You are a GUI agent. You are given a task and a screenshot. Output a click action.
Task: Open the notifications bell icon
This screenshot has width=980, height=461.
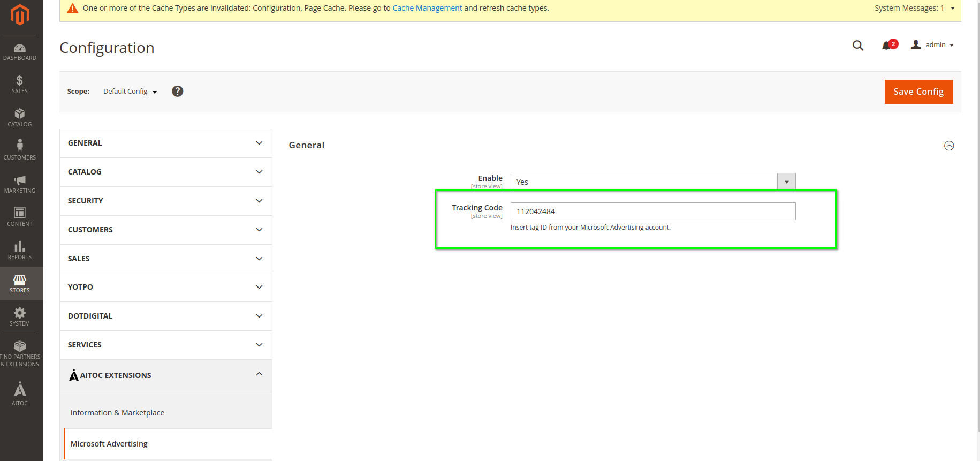pyautogui.click(x=888, y=46)
